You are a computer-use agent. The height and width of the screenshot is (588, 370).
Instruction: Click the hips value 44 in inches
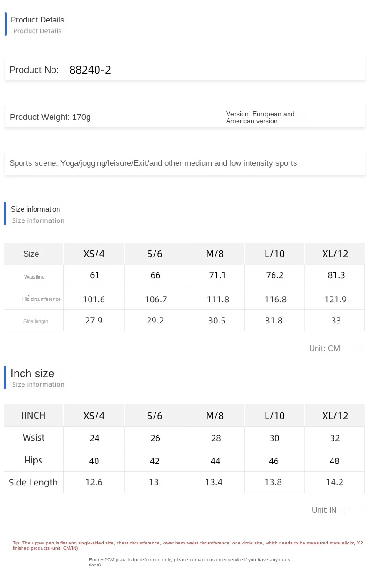[x=215, y=461]
